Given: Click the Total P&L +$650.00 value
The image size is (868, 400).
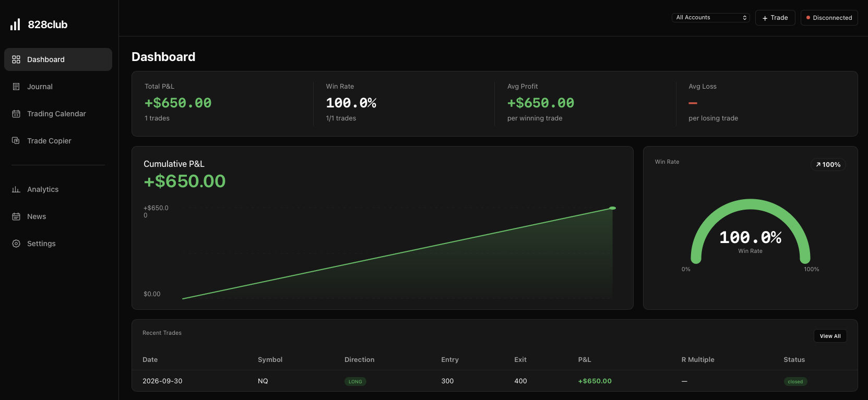Looking at the screenshot, I should 178,103.
